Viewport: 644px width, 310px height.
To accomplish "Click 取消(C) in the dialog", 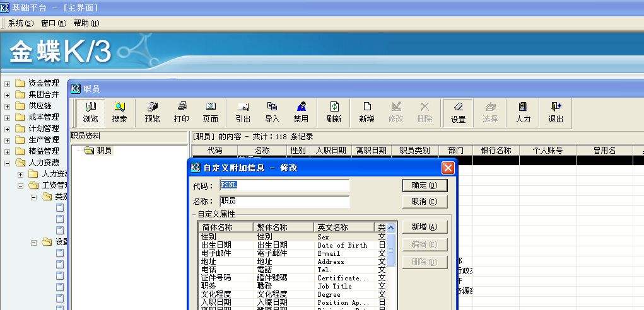I will point(424,202).
